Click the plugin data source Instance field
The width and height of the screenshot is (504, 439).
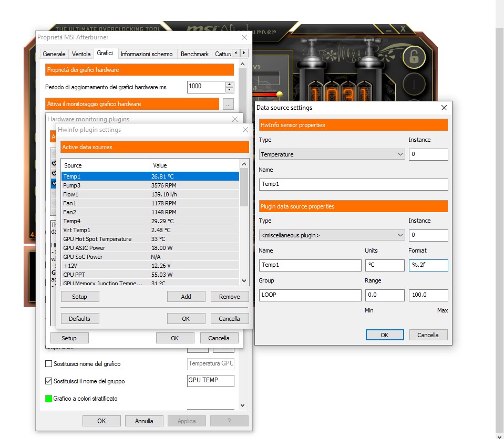point(428,235)
